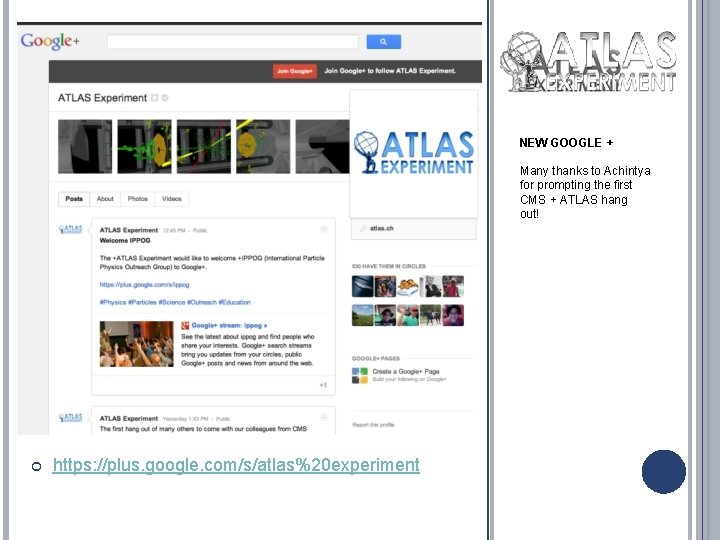The width and height of the screenshot is (720, 540).
Task: Click the red Join Google+ button
Action: pyautogui.click(x=294, y=71)
